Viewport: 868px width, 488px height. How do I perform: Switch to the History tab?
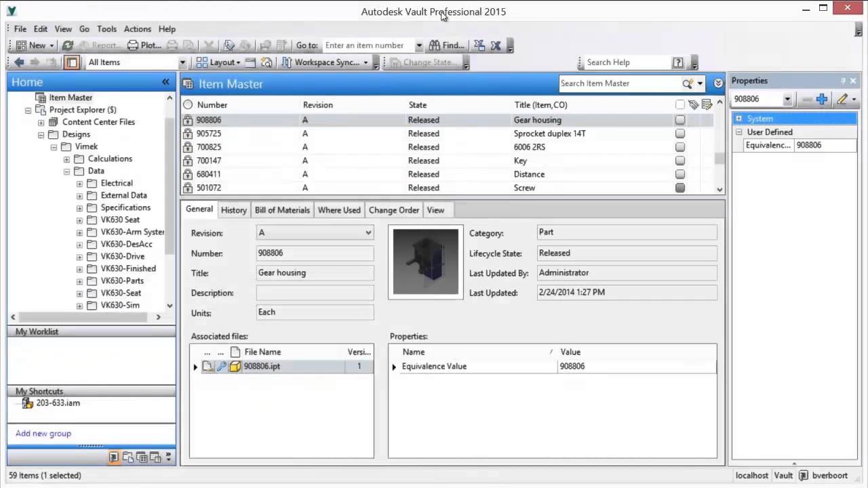pos(234,210)
